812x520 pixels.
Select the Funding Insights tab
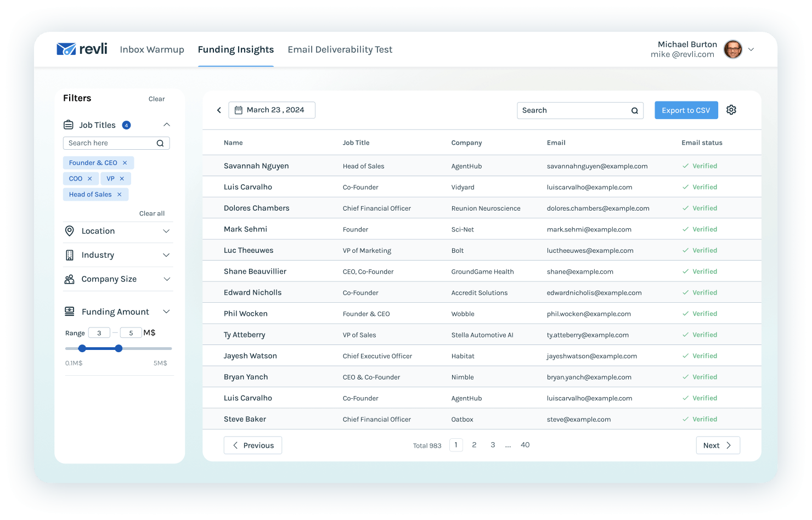236,49
